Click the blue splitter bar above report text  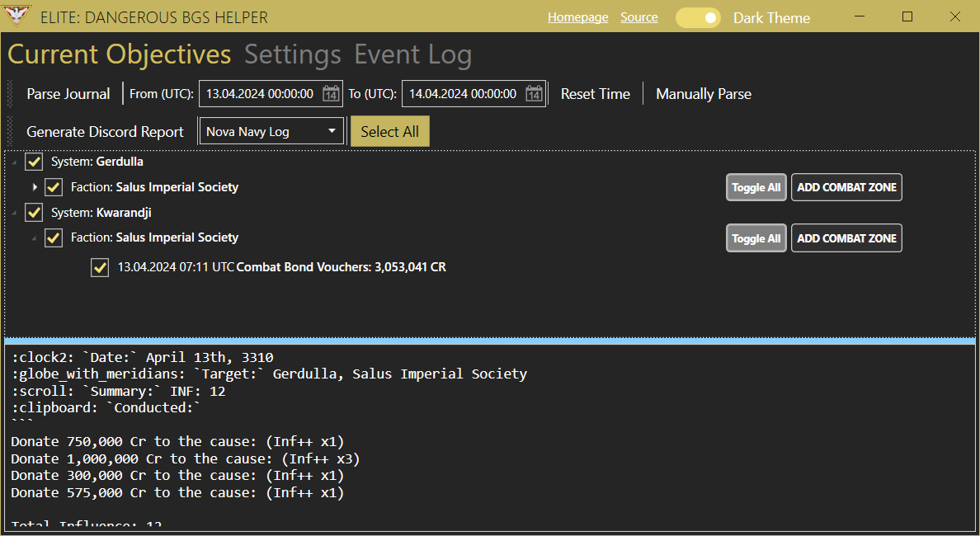pos(490,341)
